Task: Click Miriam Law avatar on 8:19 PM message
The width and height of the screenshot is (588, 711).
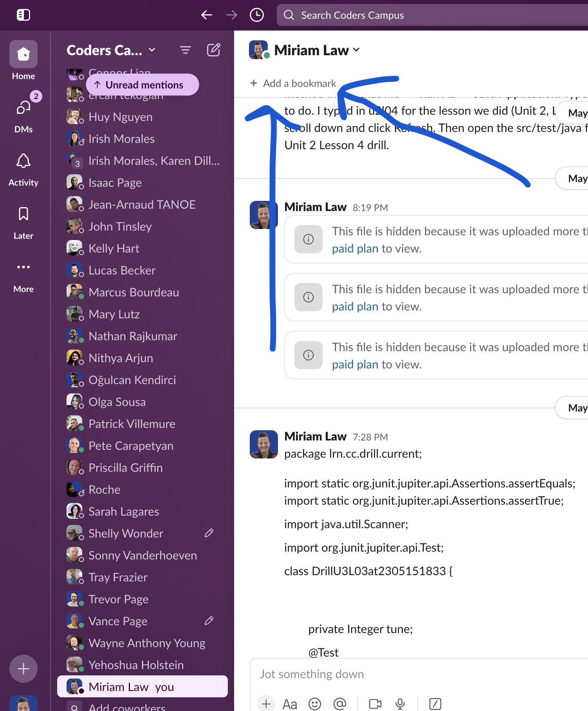Action: click(263, 215)
